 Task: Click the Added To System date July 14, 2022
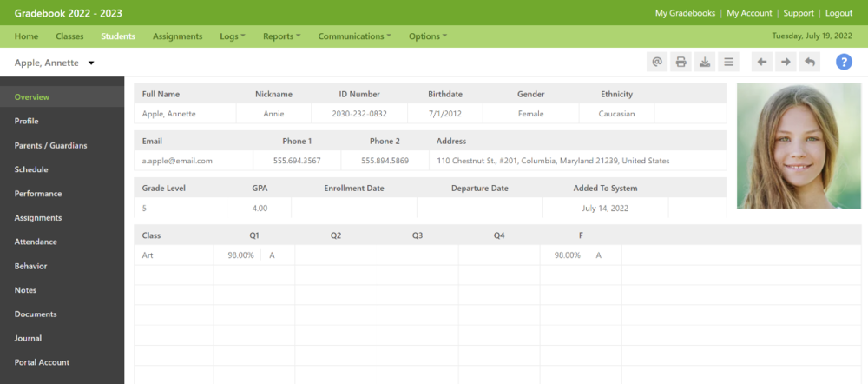605,209
